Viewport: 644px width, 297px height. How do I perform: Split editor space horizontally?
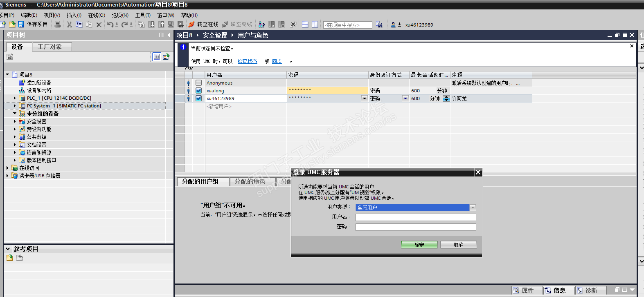tap(305, 25)
